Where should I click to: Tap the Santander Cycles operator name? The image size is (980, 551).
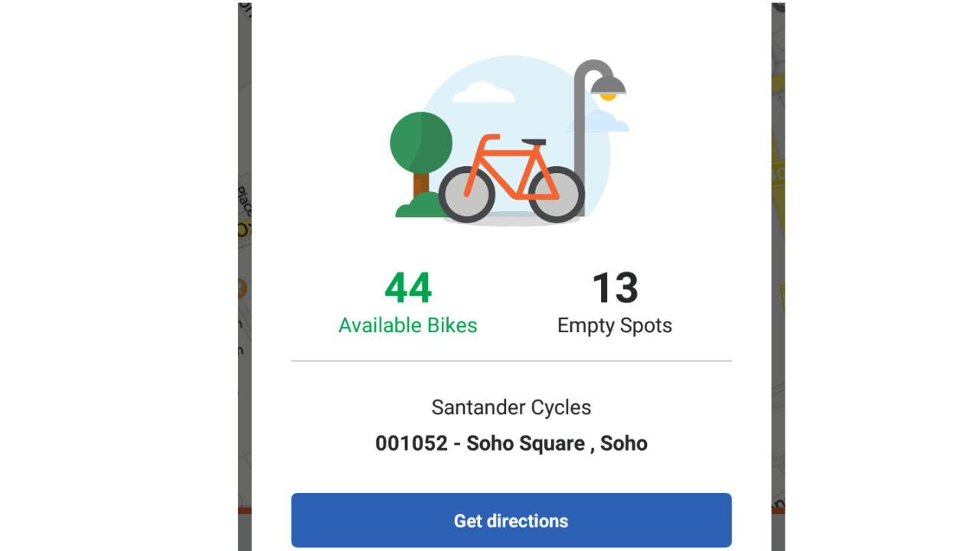[511, 407]
